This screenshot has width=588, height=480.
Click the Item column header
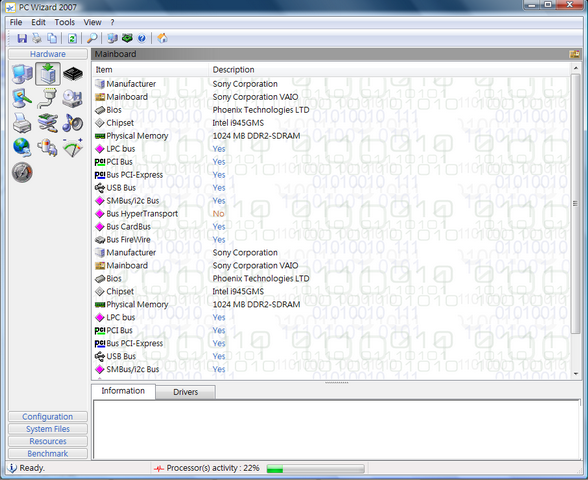[150, 70]
